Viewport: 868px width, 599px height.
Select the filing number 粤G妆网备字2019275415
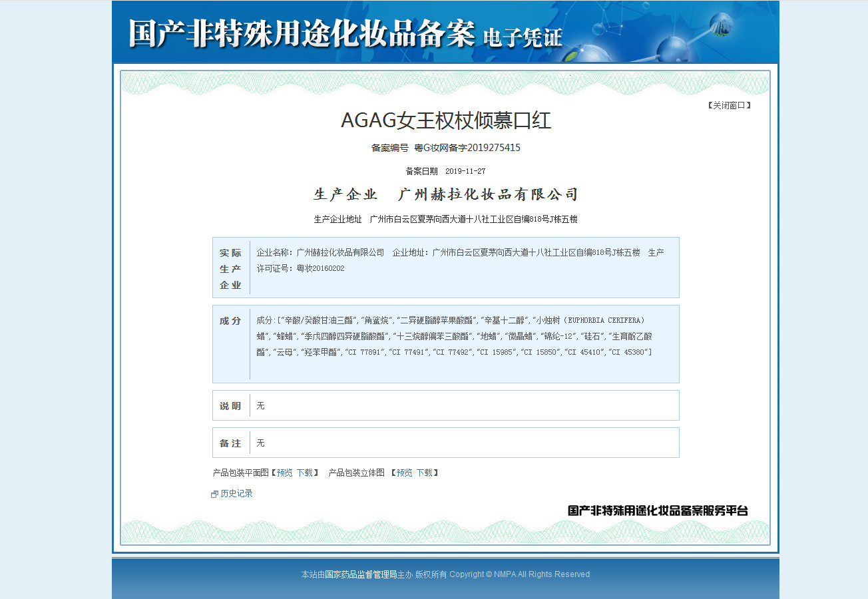(467, 148)
